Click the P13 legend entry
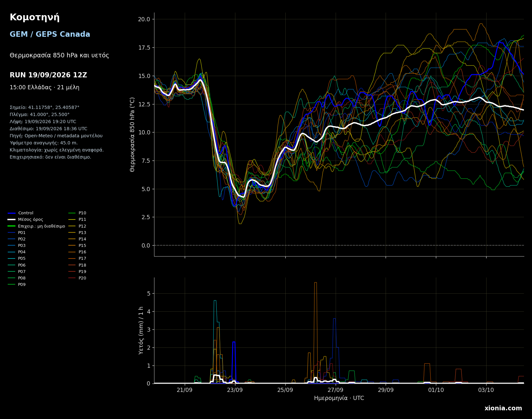 tap(77, 233)
